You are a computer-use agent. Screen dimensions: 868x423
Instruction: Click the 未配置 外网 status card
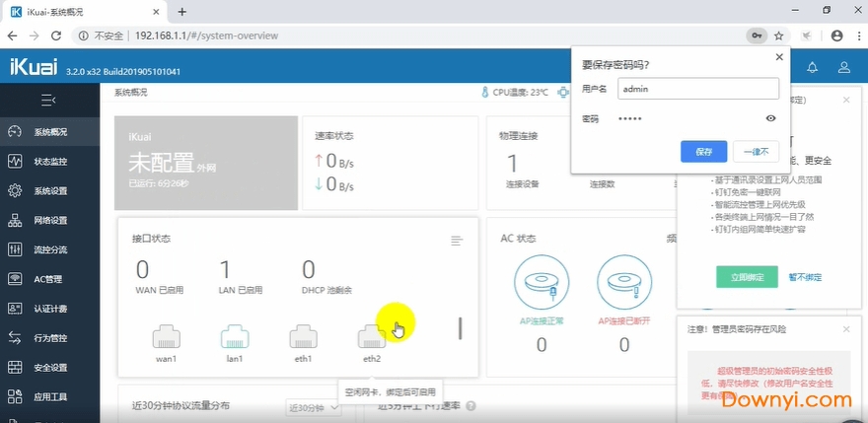click(206, 163)
